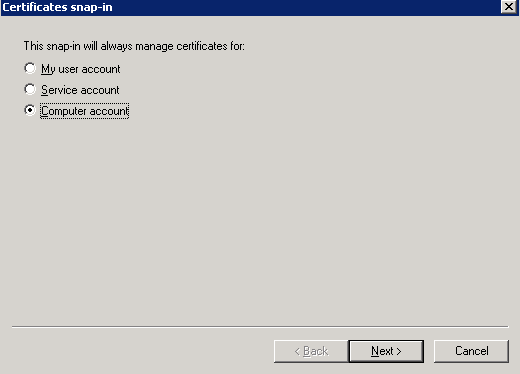Click the focused 'Computer account' label
Image resolution: width=520 pixels, height=374 pixels.
click(85, 111)
